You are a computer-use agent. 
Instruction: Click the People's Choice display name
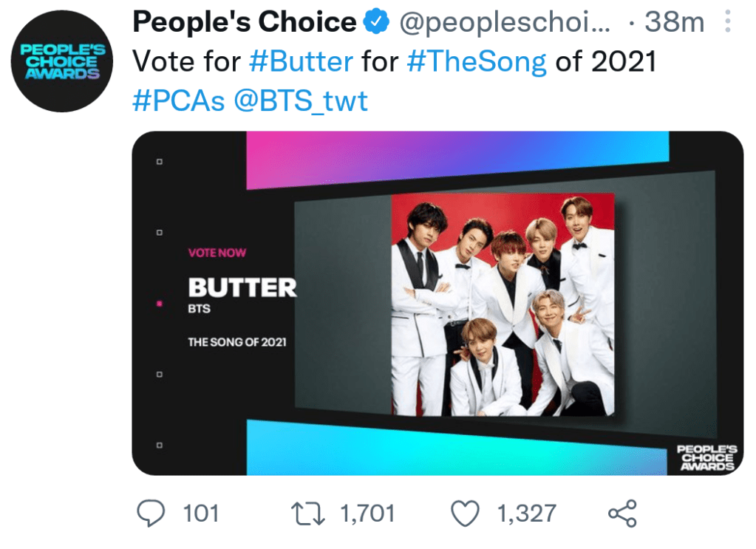coord(244,24)
